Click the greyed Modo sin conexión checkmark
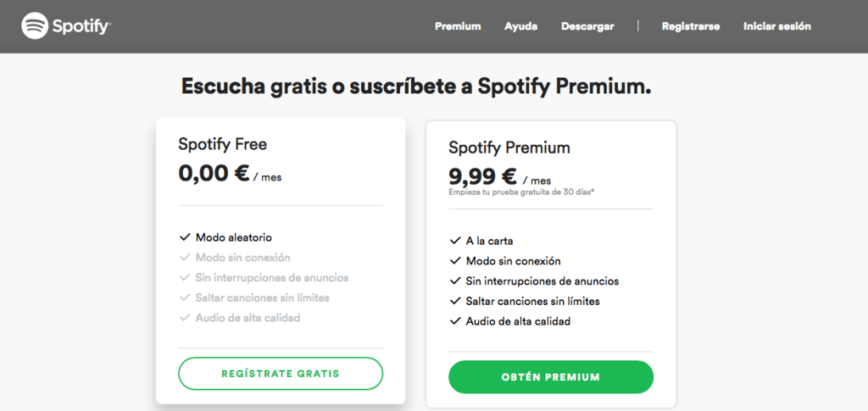Screen dimensions: 868x411 (185, 258)
